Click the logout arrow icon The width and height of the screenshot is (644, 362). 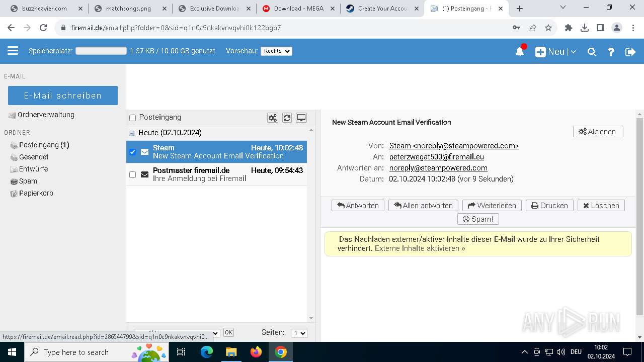pos(630,52)
